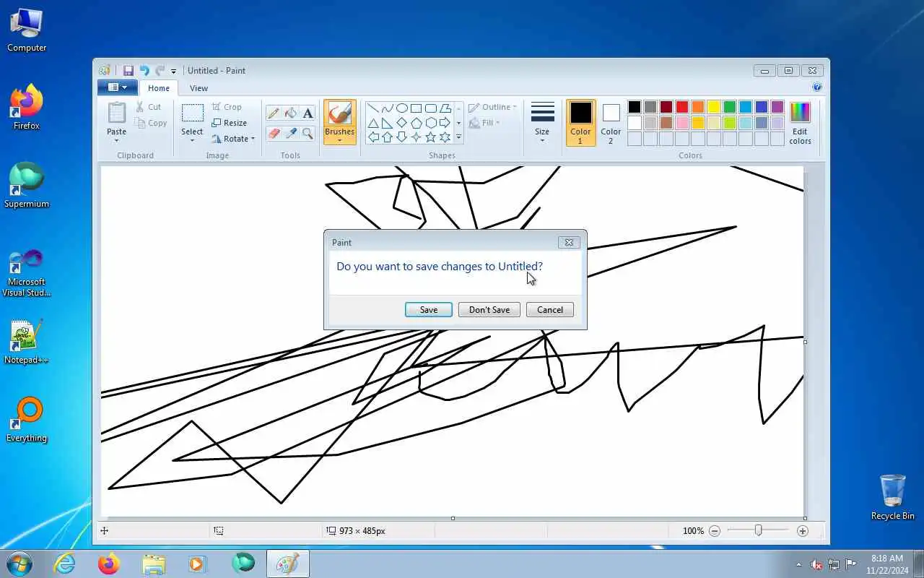
Task: Switch to the Home ribbon tab
Action: click(159, 88)
